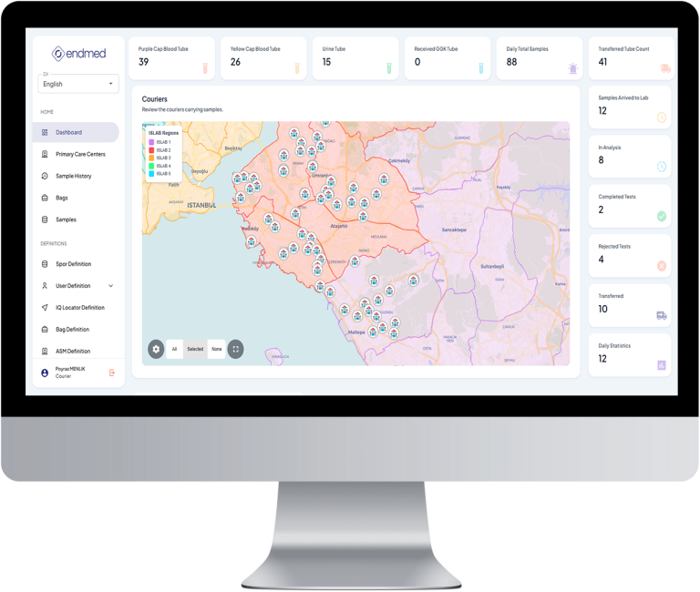This screenshot has height=592, width=700.
Task: Click the Transferred truck icon
Action: coord(661,315)
